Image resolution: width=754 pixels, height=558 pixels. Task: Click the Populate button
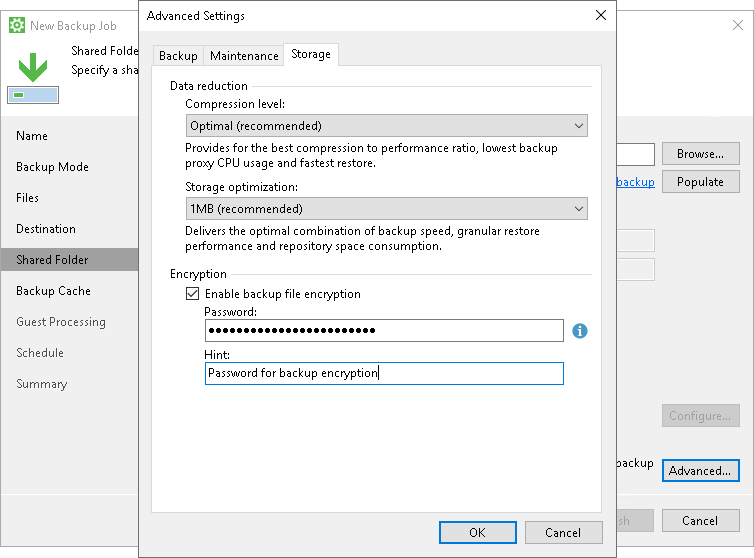(x=700, y=182)
